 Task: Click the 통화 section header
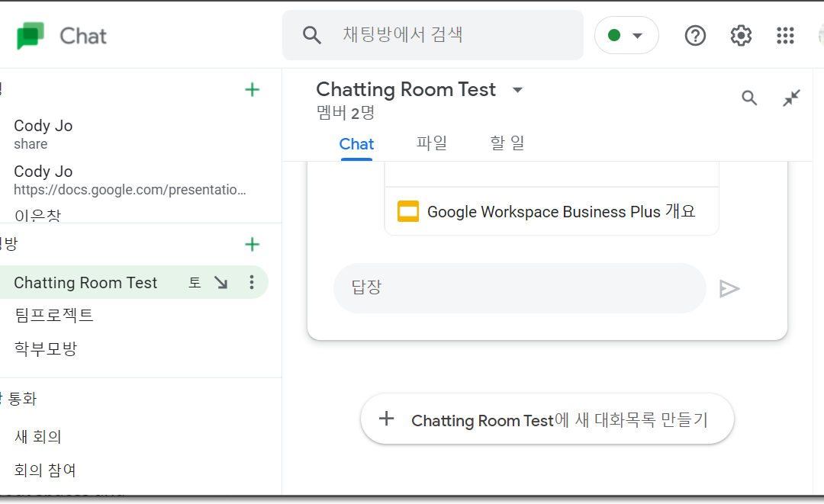click(x=22, y=399)
